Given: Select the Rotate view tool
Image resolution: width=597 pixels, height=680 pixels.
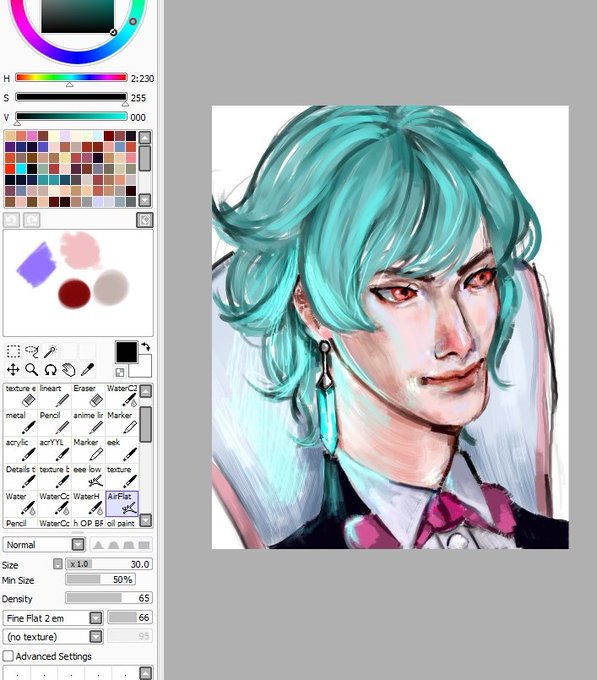Looking at the screenshot, I should [50, 369].
